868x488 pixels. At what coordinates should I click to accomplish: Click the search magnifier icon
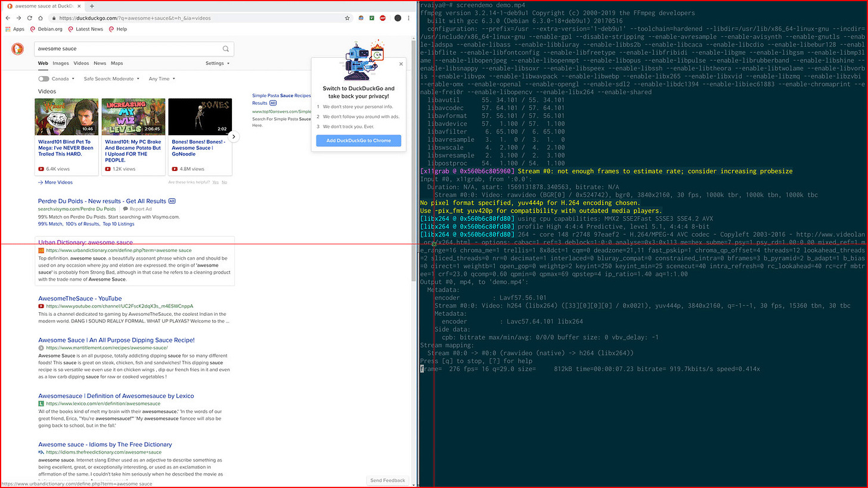pyautogui.click(x=226, y=49)
